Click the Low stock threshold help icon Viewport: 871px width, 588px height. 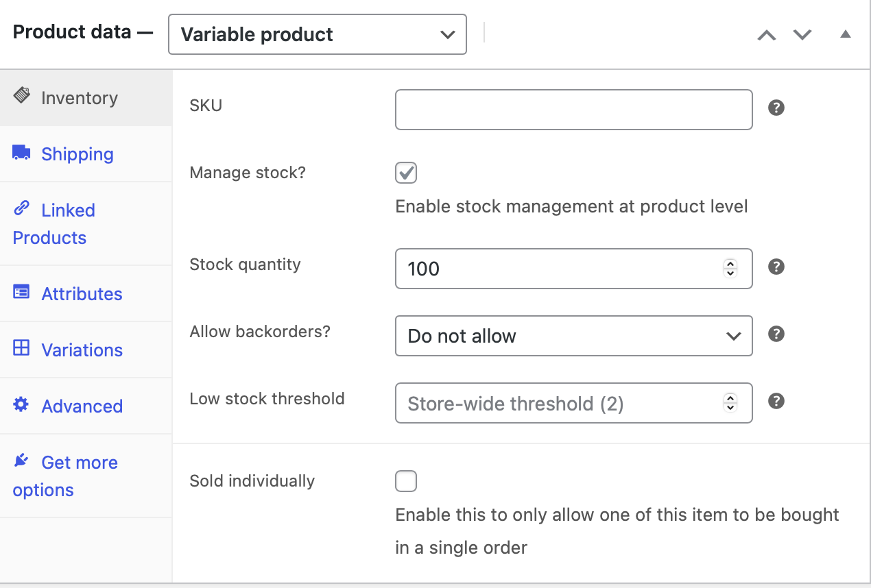click(776, 401)
